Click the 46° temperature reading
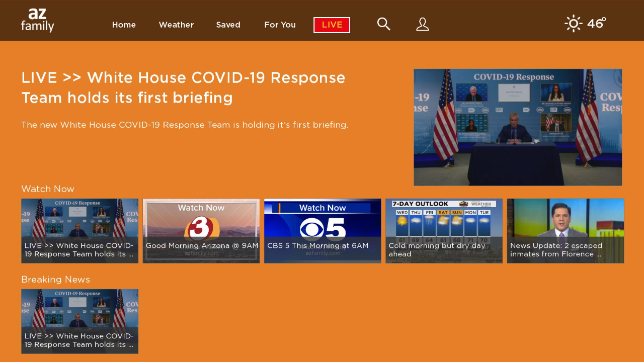The width and height of the screenshot is (644, 362). tap(596, 24)
